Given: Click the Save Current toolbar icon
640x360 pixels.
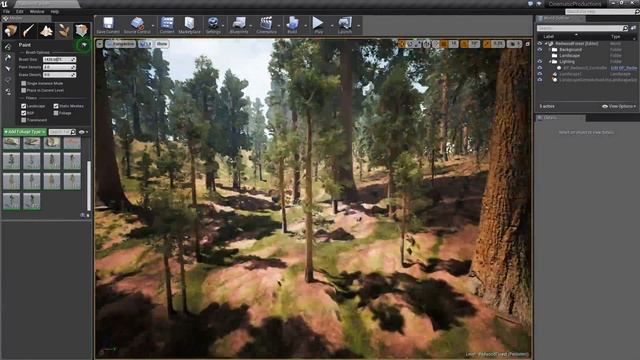Looking at the screenshot, I should click(108, 25).
